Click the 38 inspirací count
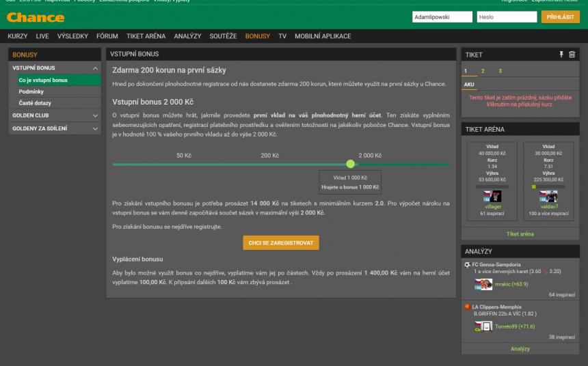This screenshot has height=366, width=588. [562, 337]
